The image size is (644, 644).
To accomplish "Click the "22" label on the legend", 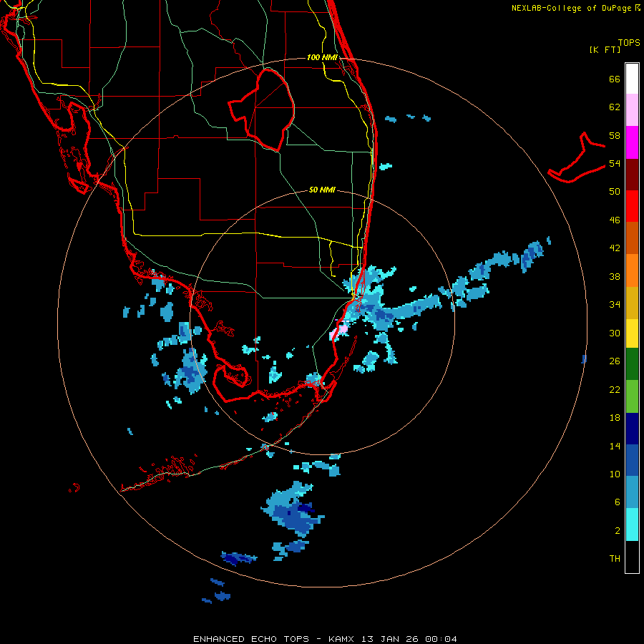I will [615, 390].
